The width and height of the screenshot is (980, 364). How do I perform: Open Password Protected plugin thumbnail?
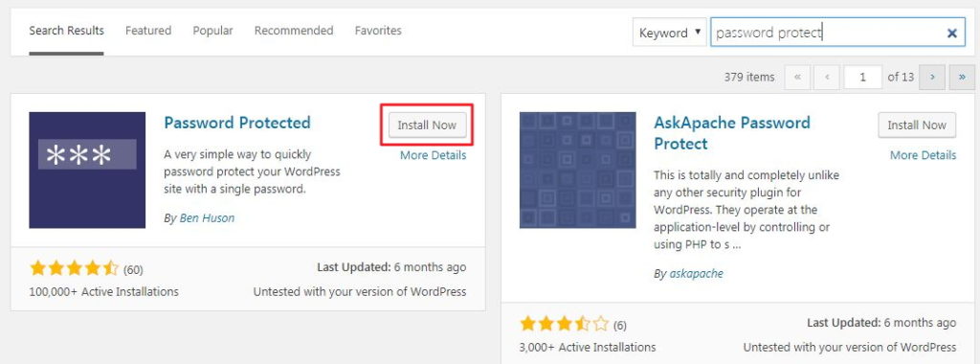pos(87,171)
